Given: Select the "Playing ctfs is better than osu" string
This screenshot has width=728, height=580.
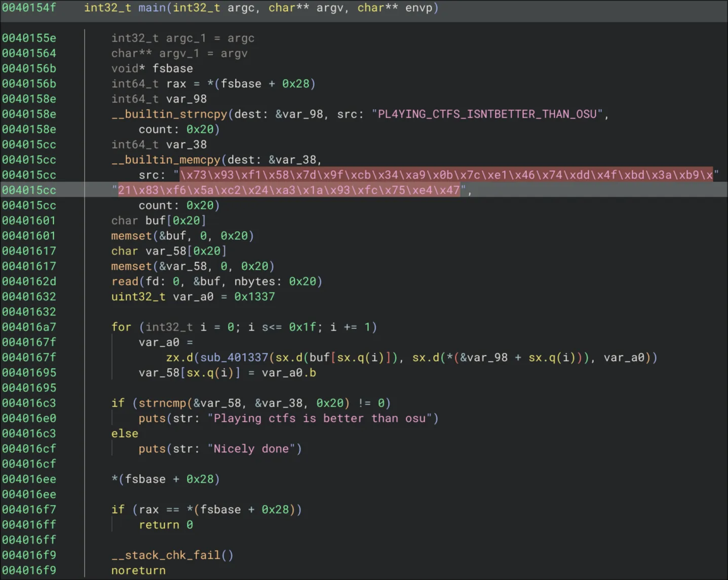Looking at the screenshot, I should click(323, 418).
